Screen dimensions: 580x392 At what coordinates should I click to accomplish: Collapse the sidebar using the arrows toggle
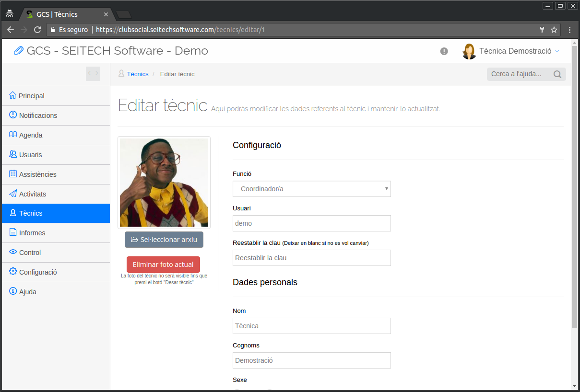pyautogui.click(x=93, y=73)
